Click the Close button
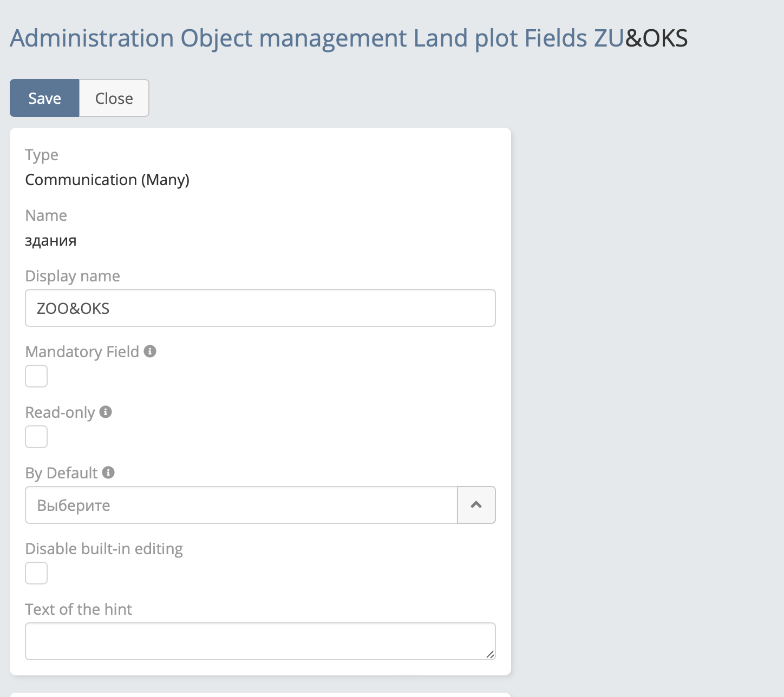Screen dimensions: 784x697 coord(114,98)
